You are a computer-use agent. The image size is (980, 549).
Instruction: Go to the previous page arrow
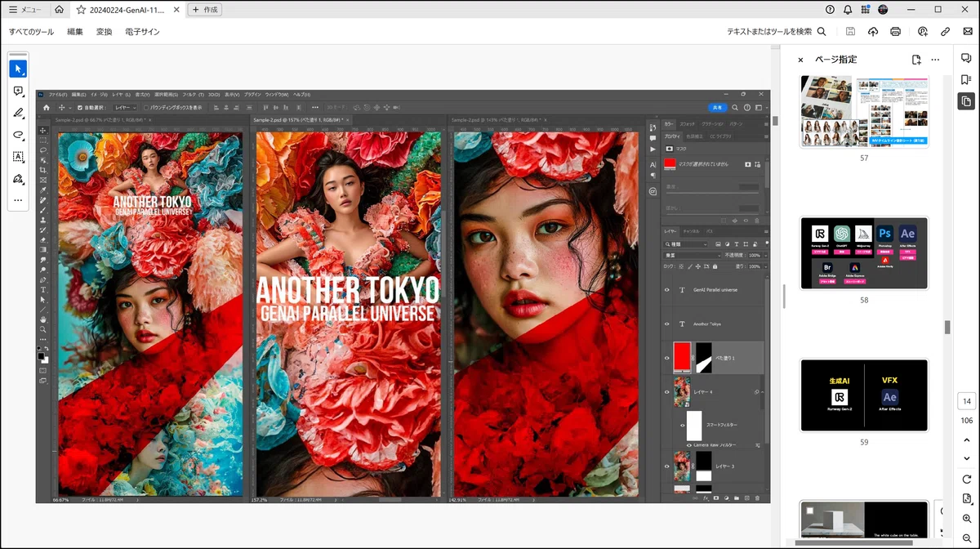967,440
